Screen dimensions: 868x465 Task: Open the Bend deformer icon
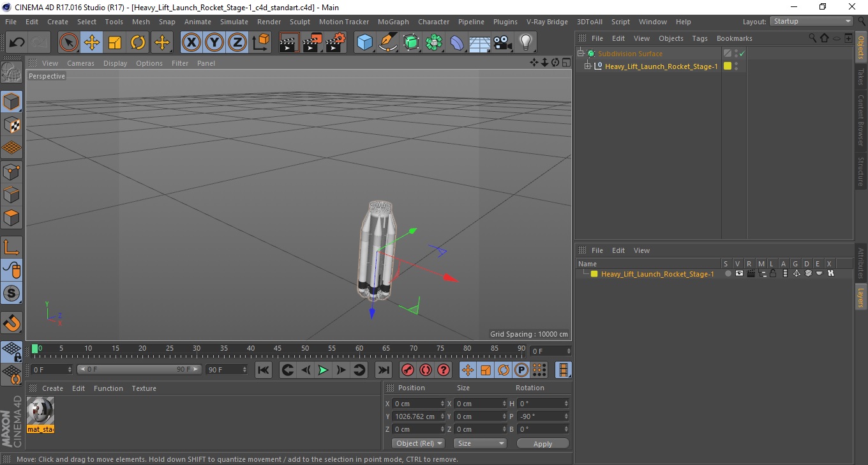(457, 43)
